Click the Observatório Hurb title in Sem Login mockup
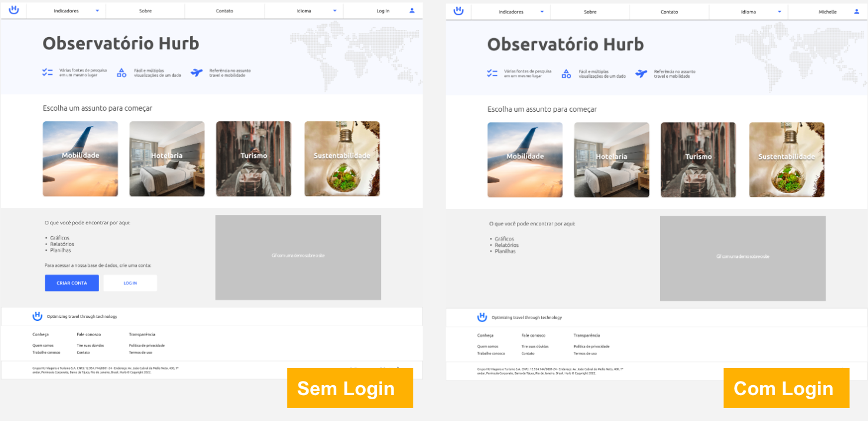Viewport: 868px width, 421px height. point(121,44)
